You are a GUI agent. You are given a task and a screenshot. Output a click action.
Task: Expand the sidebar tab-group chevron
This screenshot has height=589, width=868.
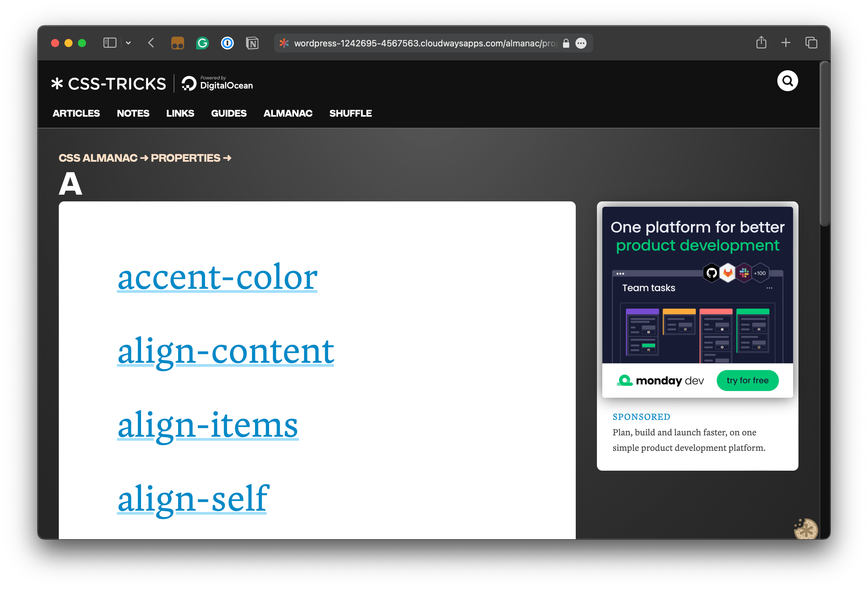point(128,43)
